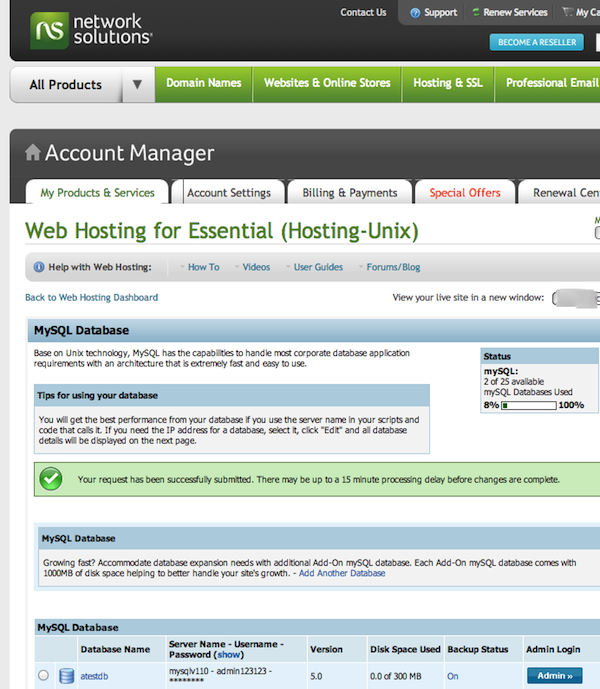Expand the How To help menu
The image size is (600, 689).
click(x=202, y=267)
